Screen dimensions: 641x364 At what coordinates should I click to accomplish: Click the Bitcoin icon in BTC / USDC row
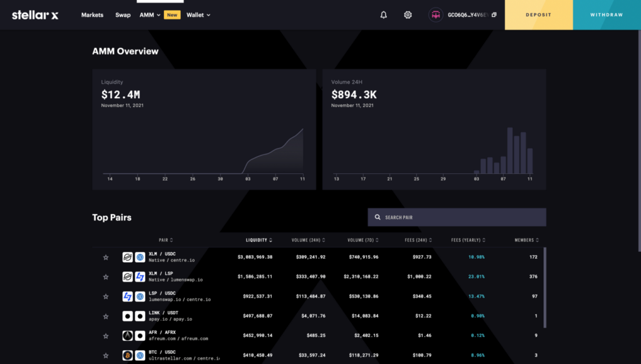pos(128,355)
